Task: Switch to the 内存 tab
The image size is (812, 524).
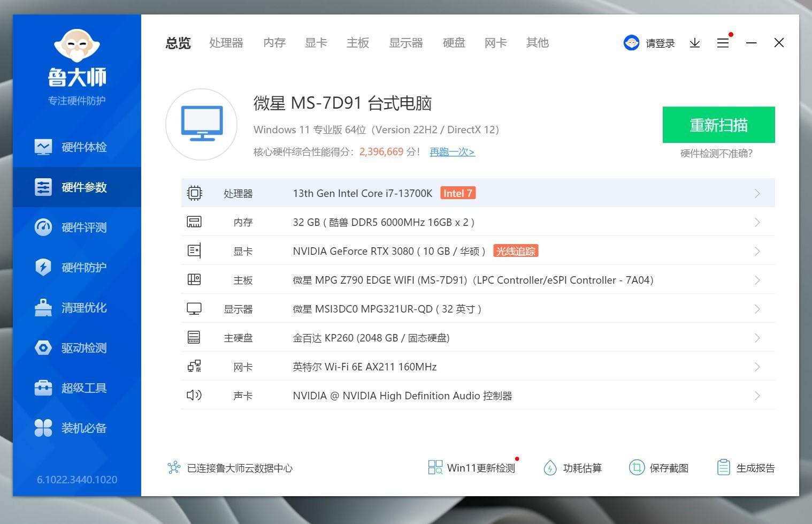Action: pos(274,43)
